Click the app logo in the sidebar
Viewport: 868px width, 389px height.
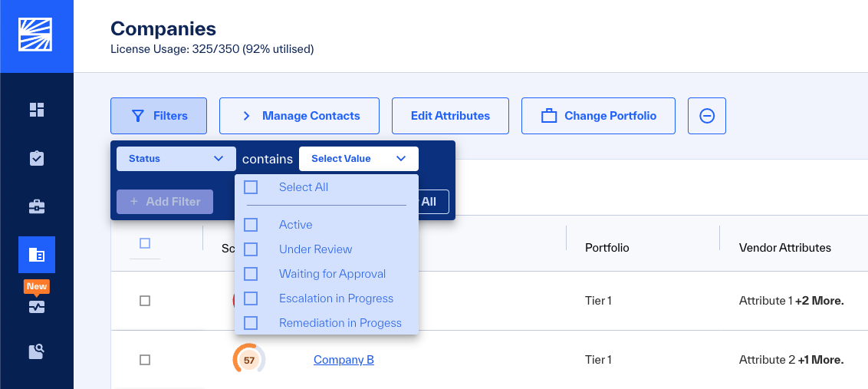click(x=35, y=35)
